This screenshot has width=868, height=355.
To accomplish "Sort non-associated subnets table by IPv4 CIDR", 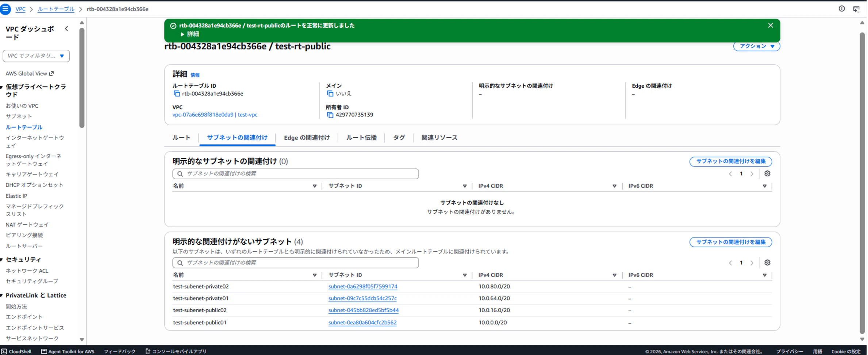I will click(614, 275).
